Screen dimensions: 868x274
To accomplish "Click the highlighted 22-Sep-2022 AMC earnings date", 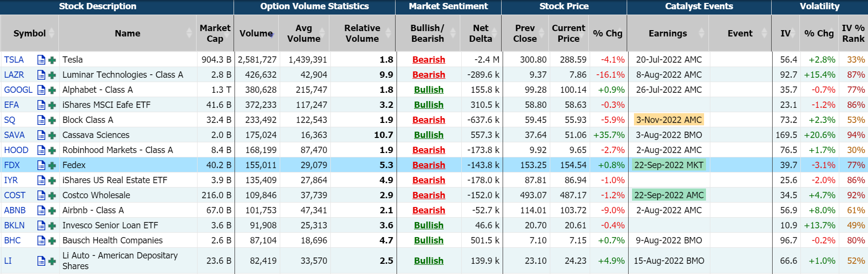I will (x=669, y=195).
